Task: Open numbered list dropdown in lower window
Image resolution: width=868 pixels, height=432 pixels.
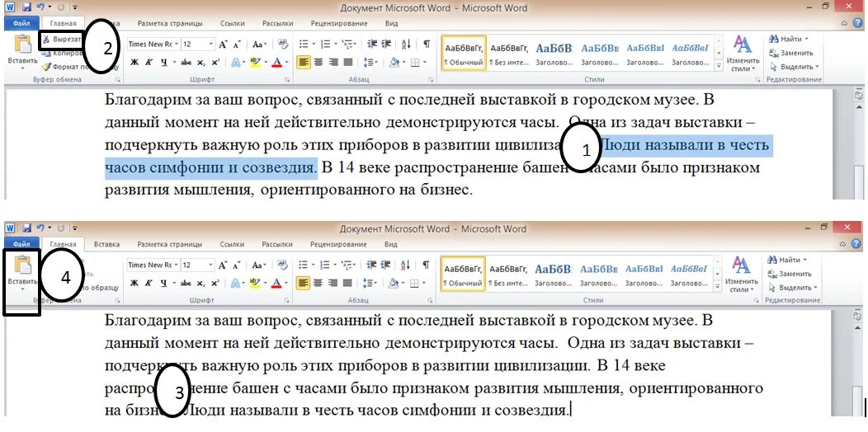Action: coord(335,265)
